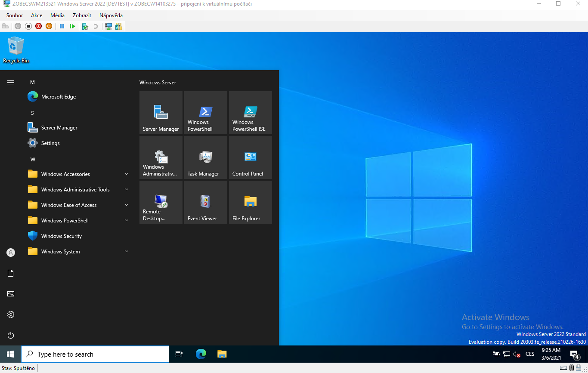Open Pictures from the Start rail
Screen dimensions: 588x373
pos(11,294)
